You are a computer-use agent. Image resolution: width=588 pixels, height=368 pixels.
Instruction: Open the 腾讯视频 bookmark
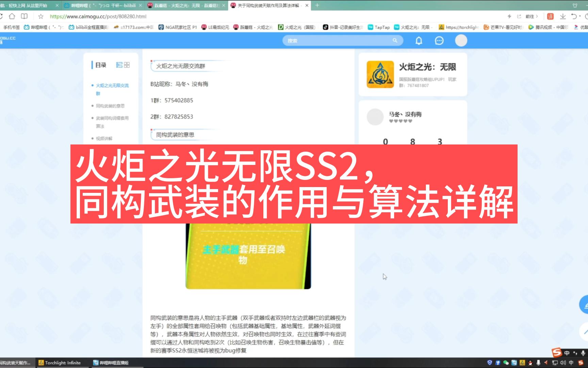click(x=548, y=27)
